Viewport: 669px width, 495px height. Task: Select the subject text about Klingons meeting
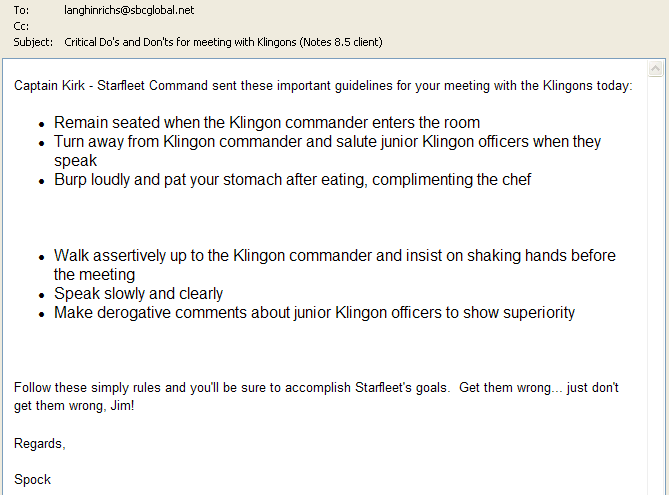tap(223, 42)
